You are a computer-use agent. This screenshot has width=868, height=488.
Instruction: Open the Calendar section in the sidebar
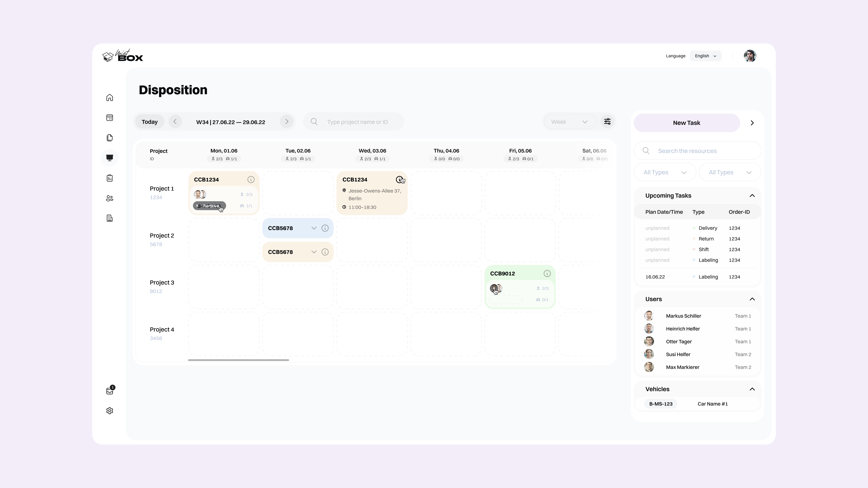110,117
